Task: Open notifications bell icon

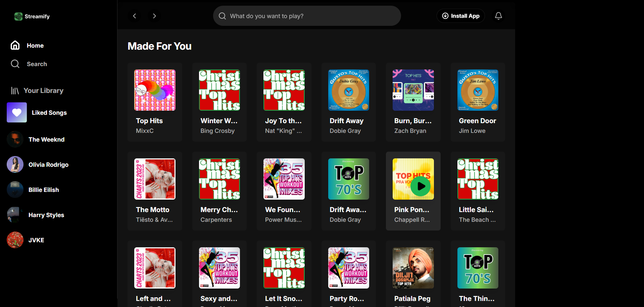Action: 498,16
